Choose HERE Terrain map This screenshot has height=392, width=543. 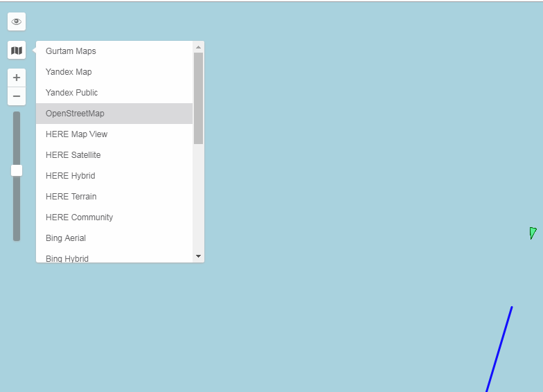(71, 197)
